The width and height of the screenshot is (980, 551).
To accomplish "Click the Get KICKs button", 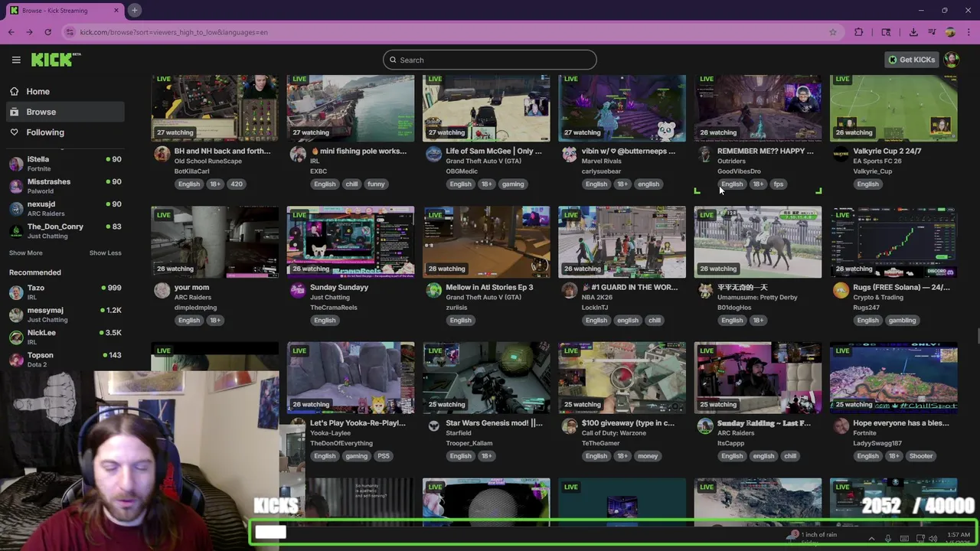I will pos(911,60).
